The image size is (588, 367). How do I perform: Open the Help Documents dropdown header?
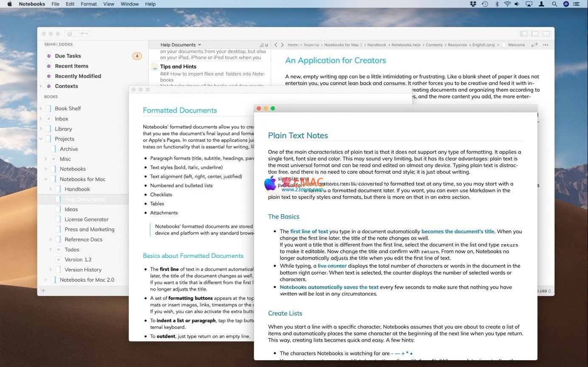point(181,45)
